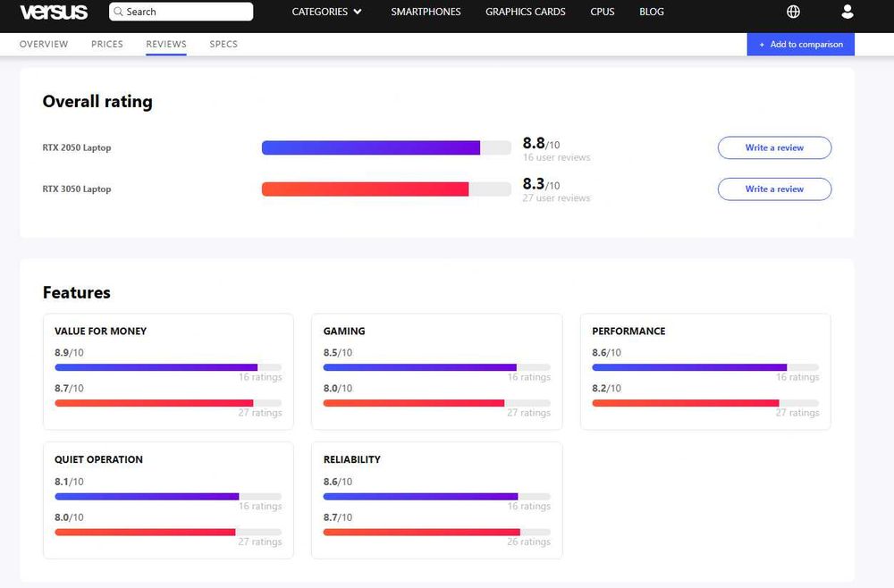Click the '16 user reviews' text
894x588 pixels.
click(x=556, y=157)
